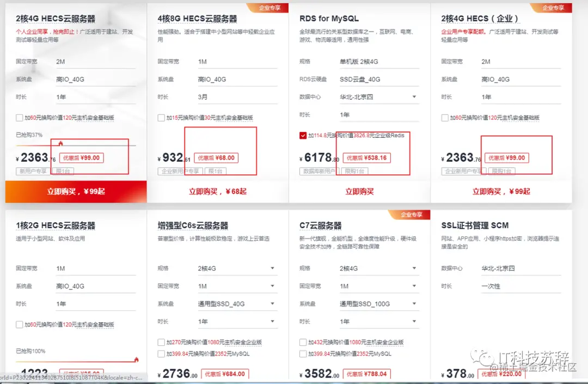The width and height of the screenshot is (588, 384).
Task: Click the 一次性 duration value
Action: [x=491, y=286]
